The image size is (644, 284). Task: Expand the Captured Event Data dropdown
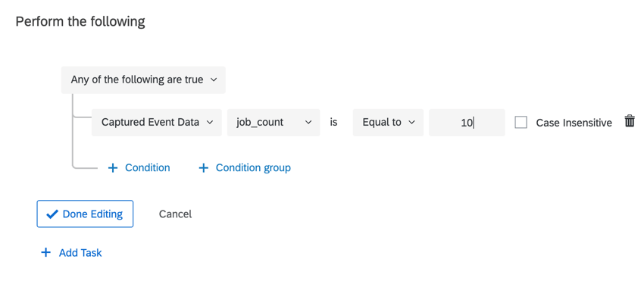(157, 122)
